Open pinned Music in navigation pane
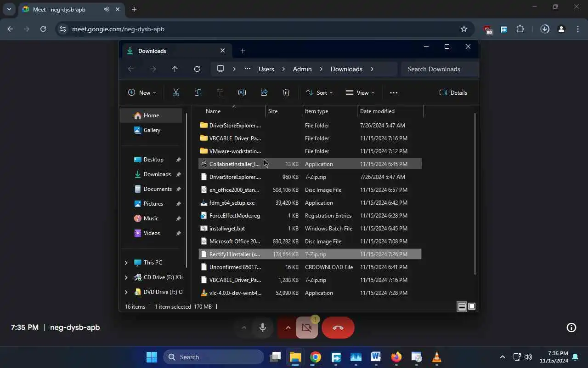The image size is (588, 368). coord(151,218)
